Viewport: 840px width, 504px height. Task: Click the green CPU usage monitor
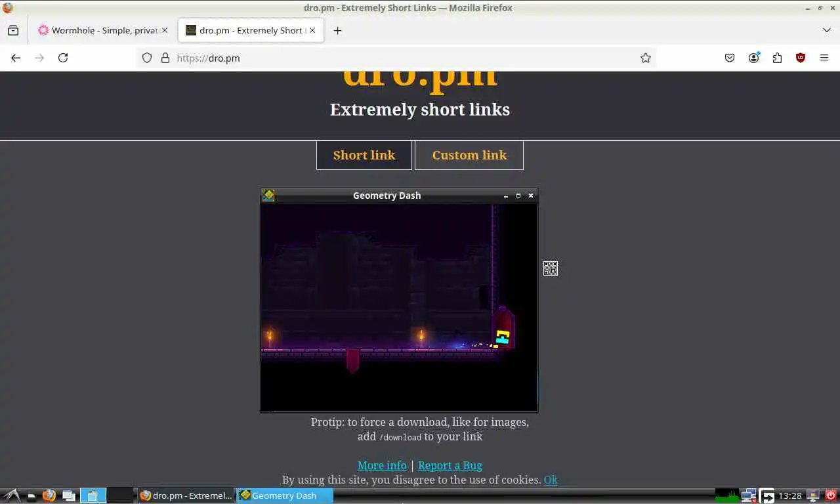[x=726, y=495]
